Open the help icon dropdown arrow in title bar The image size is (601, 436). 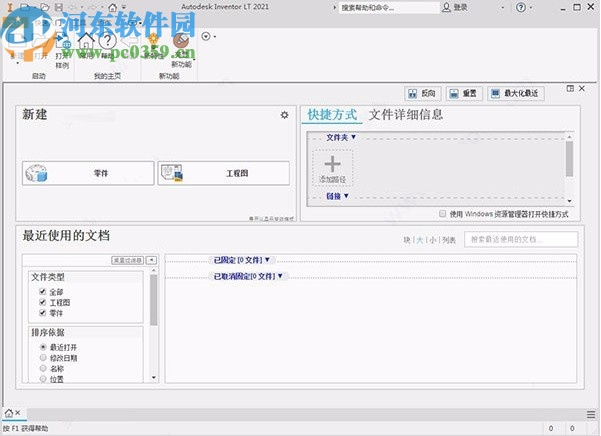click(x=531, y=7)
